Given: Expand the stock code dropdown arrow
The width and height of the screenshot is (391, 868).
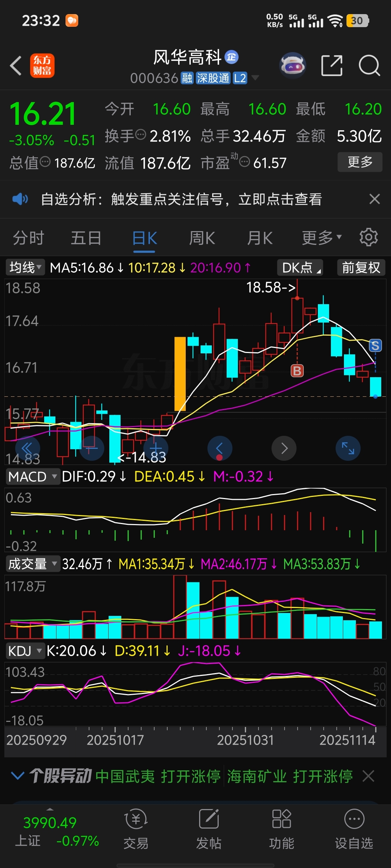Looking at the screenshot, I should pos(255,78).
